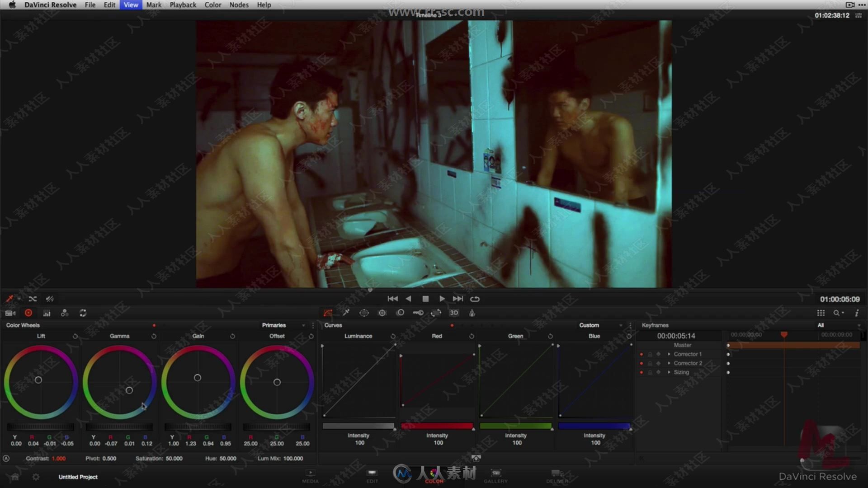Reset the Red curve
The height and width of the screenshot is (488, 868).
[472, 336]
